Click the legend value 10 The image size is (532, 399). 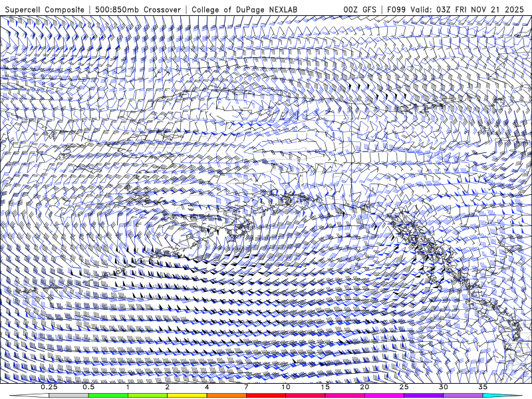[x=286, y=387]
